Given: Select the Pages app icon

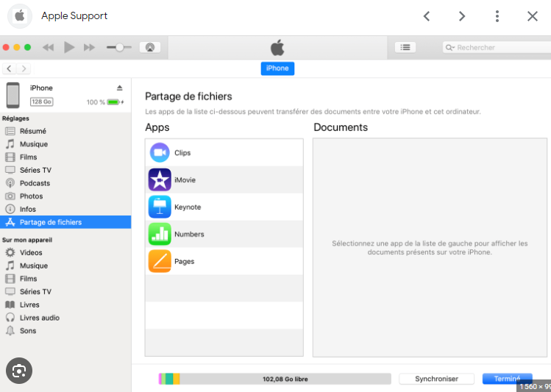Looking at the screenshot, I should pos(160,261).
